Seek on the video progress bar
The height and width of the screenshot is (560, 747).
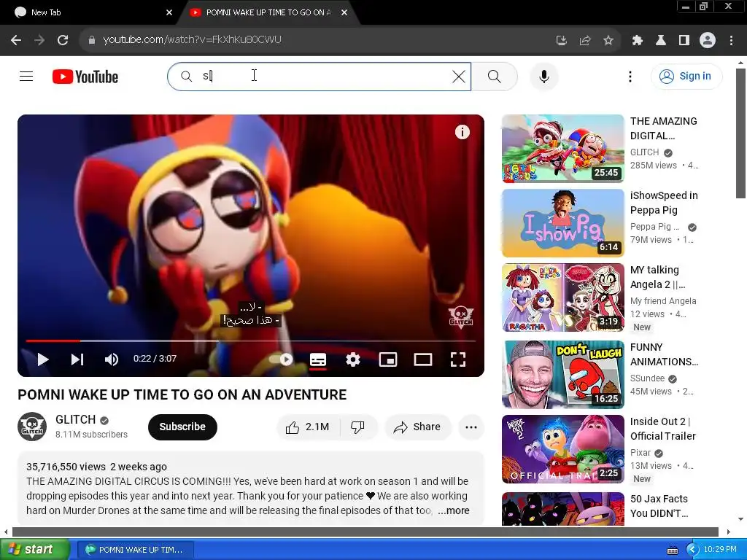point(251,341)
